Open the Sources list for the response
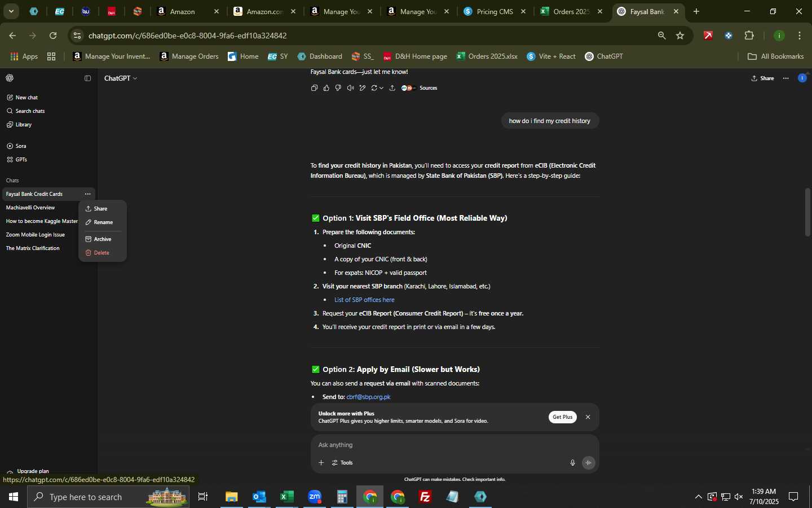The image size is (812, 508). point(419,88)
